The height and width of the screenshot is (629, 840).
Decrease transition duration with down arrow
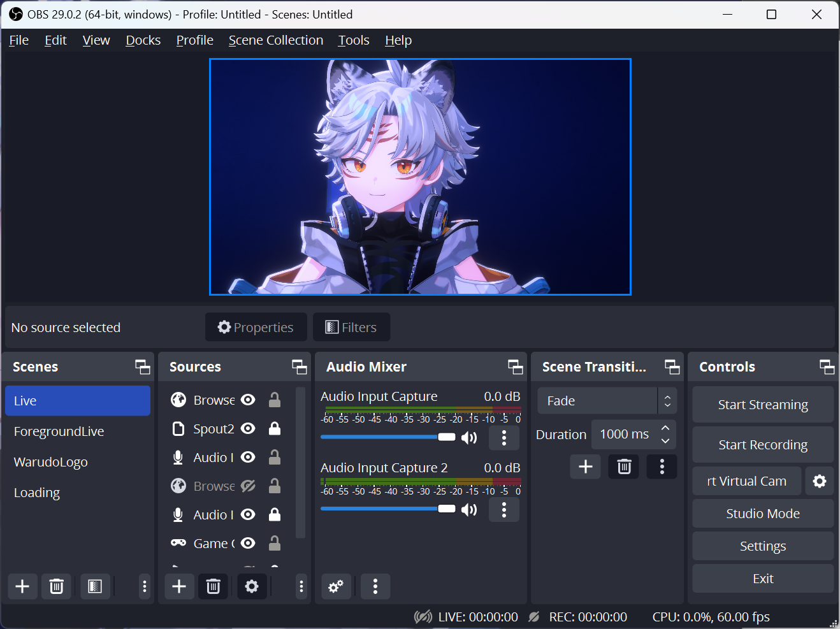tap(665, 441)
